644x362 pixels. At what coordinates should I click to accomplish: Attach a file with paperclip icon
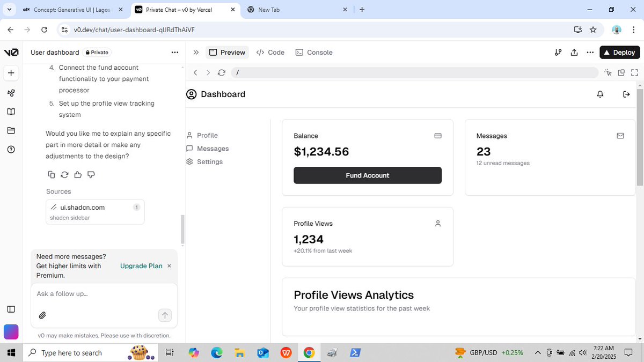pyautogui.click(x=42, y=315)
